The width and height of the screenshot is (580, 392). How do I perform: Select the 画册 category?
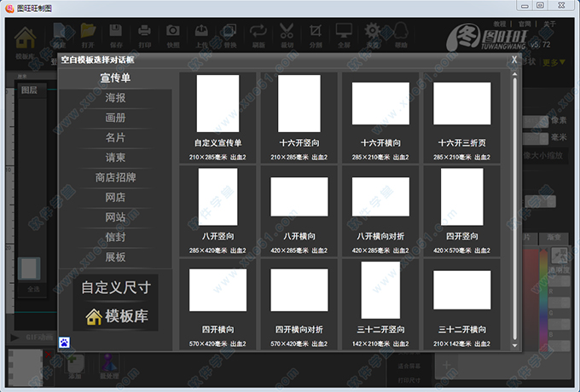[115, 118]
